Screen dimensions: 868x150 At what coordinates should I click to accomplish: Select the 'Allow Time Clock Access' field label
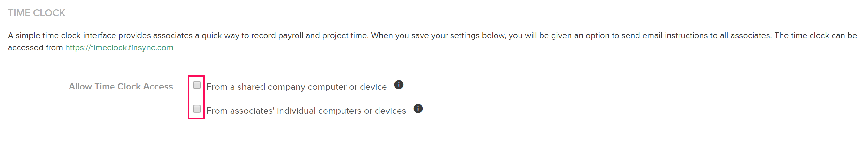click(x=121, y=86)
